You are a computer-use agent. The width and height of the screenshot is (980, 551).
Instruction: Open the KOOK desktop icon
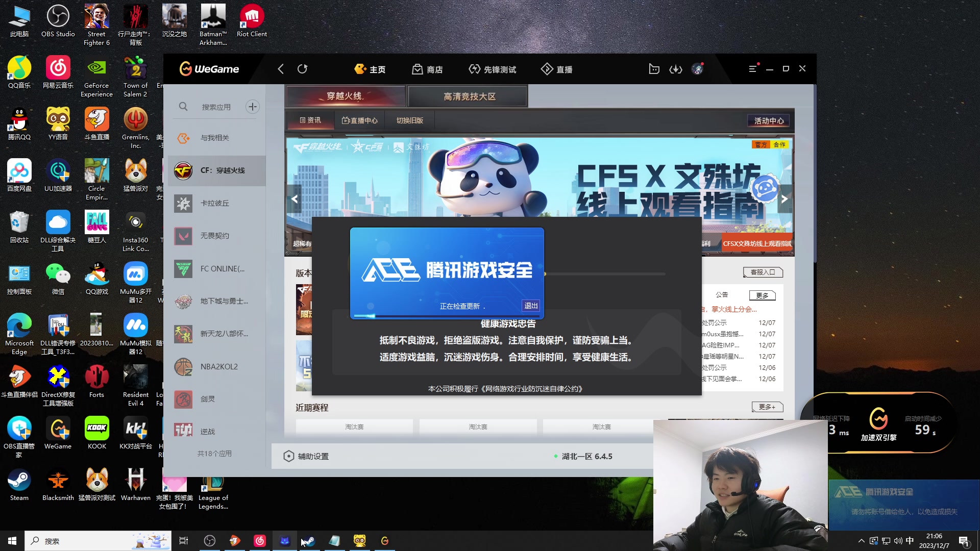tap(96, 434)
